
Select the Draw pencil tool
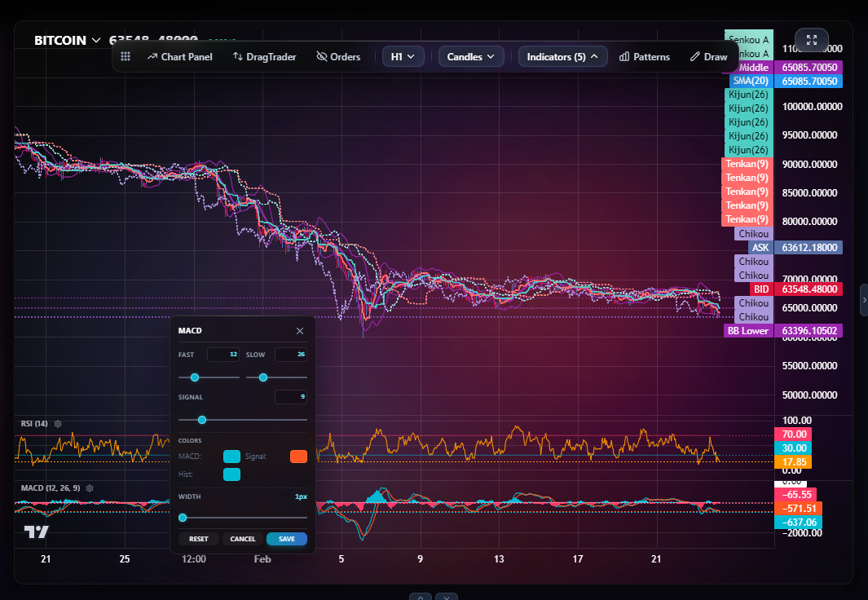click(708, 57)
